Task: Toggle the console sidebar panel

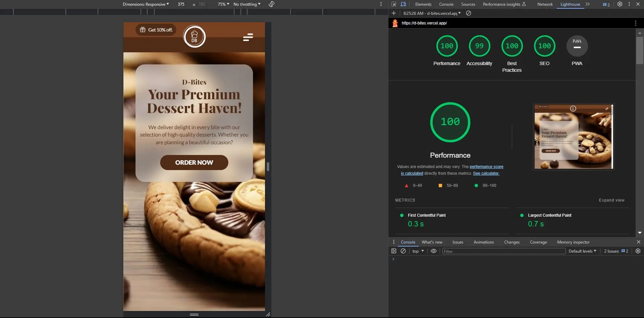Action: tap(394, 251)
